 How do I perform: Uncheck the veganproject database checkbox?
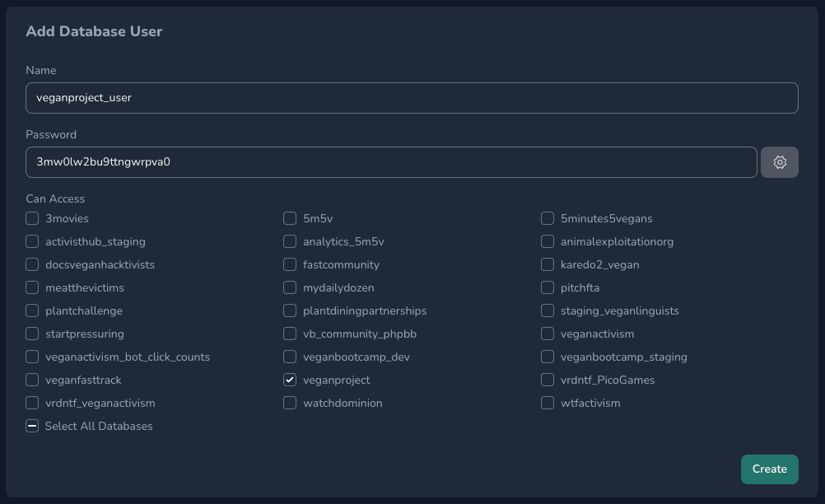pos(290,380)
